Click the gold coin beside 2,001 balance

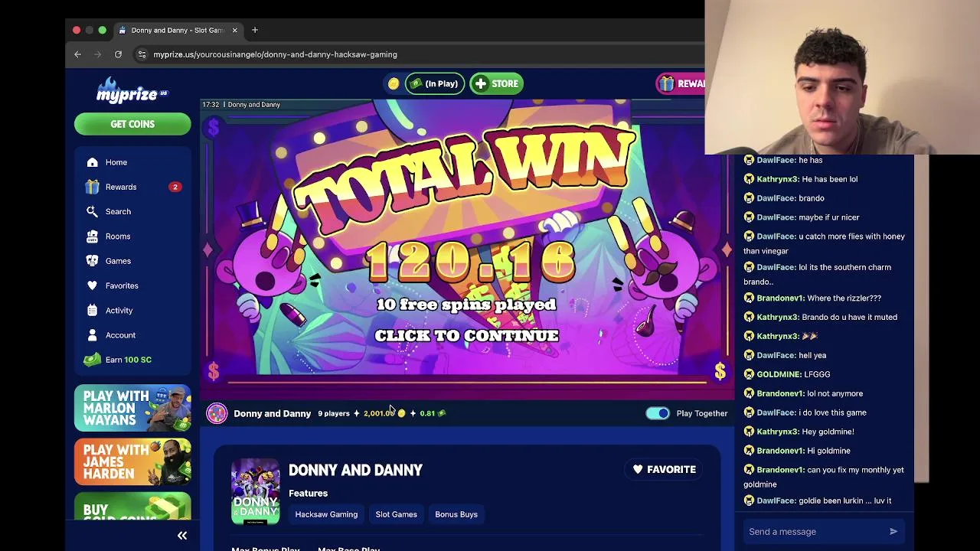point(401,413)
